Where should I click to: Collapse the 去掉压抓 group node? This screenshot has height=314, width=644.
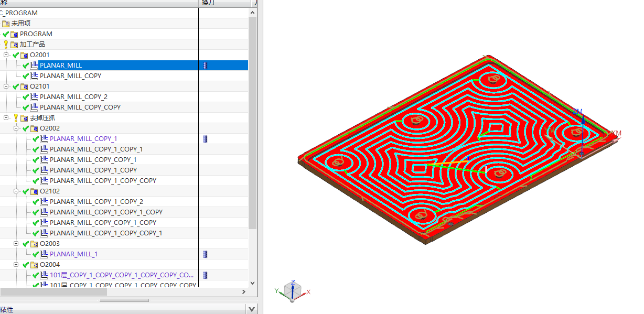tap(6, 118)
